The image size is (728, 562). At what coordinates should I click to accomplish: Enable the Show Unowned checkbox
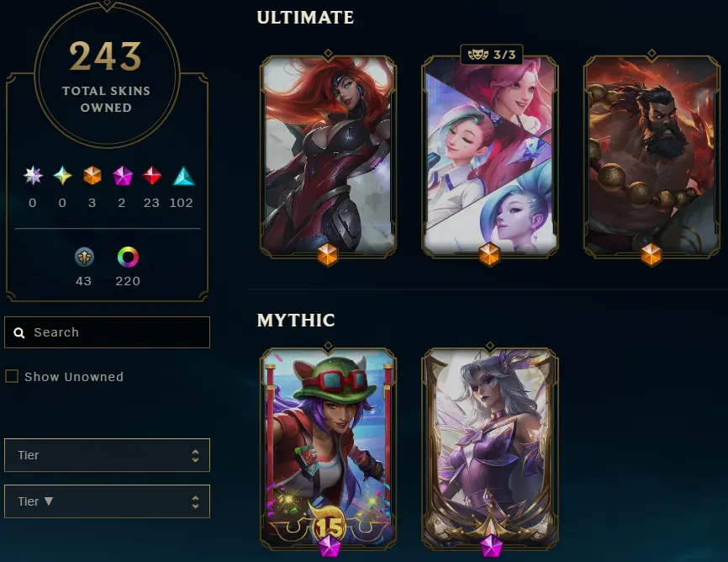(x=12, y=376)
